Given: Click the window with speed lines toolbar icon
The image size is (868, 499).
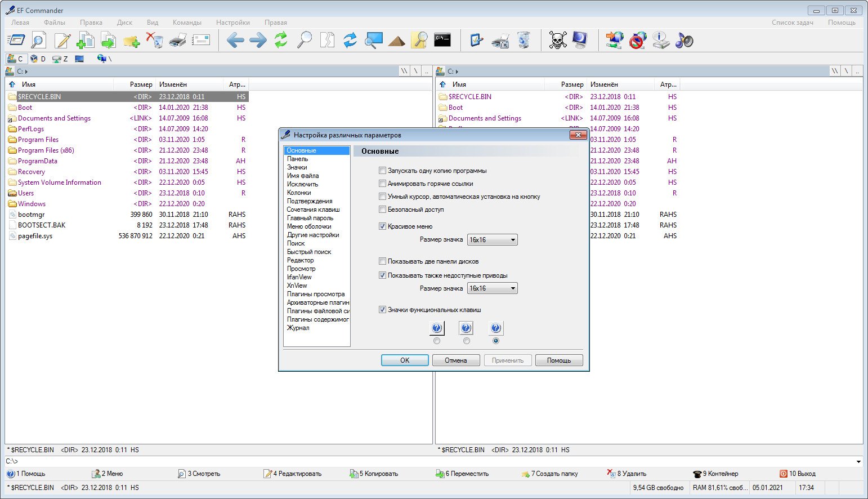Looking at the screenshot, I should (x=16, y=40).
